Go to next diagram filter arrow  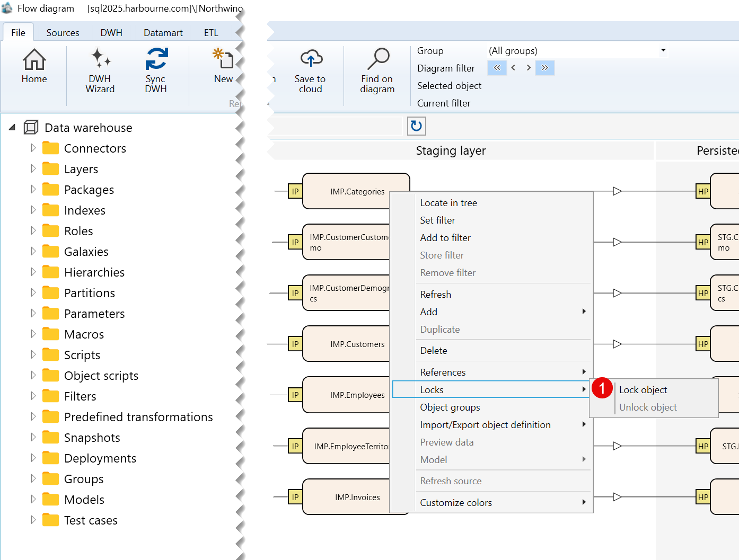(x=529, y=68)
